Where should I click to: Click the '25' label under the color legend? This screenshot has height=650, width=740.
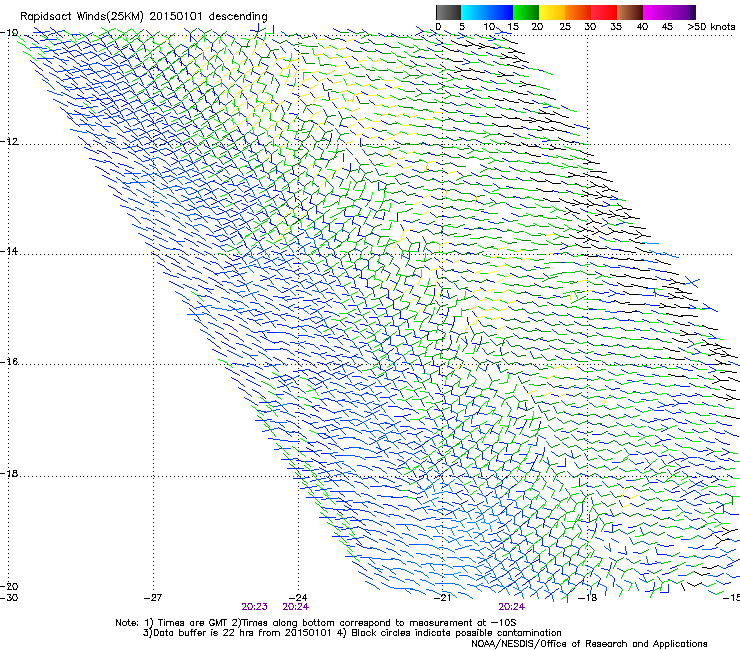pos(565,26)
